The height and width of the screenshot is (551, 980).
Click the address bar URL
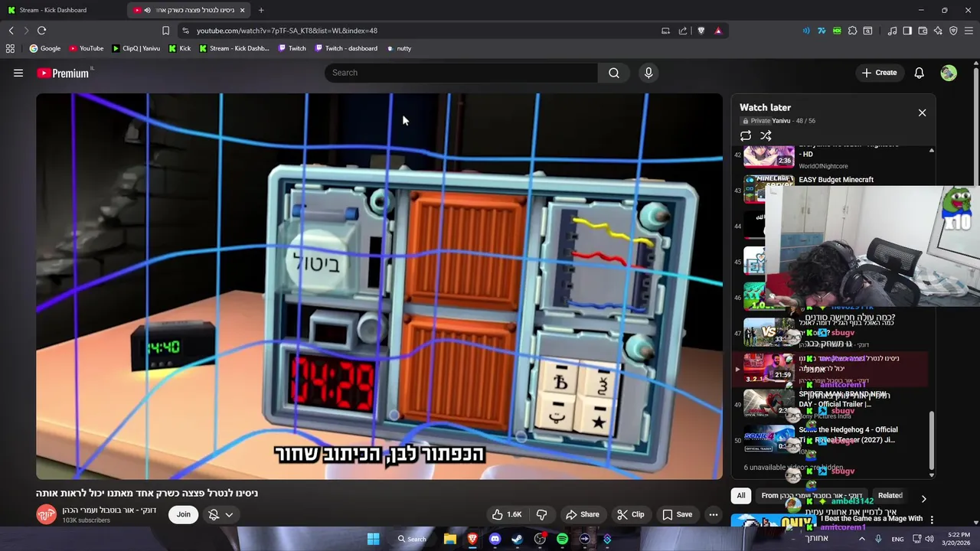tap(286, 31)
